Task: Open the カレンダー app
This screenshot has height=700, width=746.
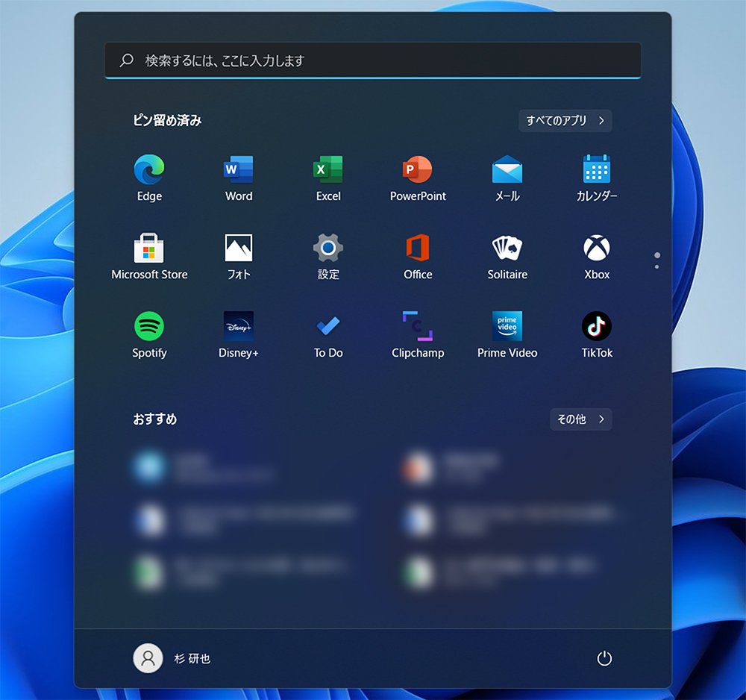Action: (597, 178)
